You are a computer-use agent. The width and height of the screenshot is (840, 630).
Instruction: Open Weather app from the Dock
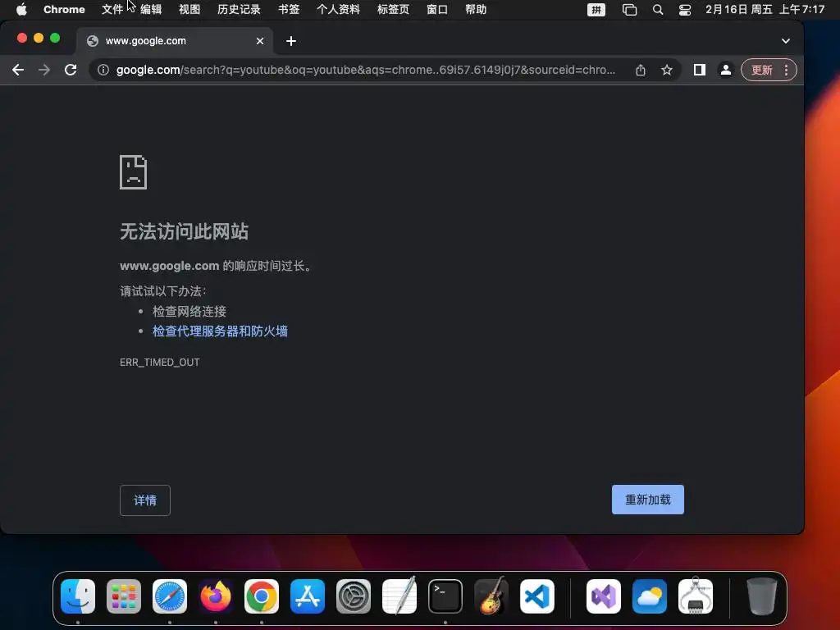tap(650, 596)
